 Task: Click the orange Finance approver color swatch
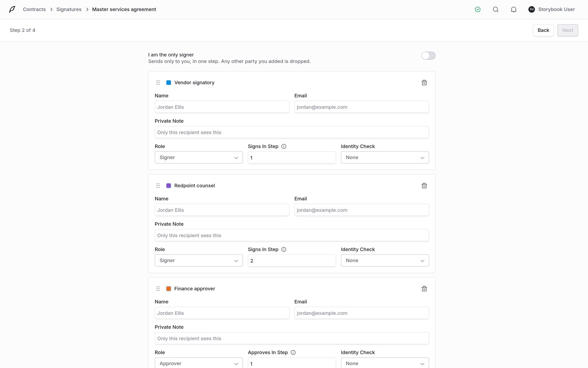(x=169, y=289)
